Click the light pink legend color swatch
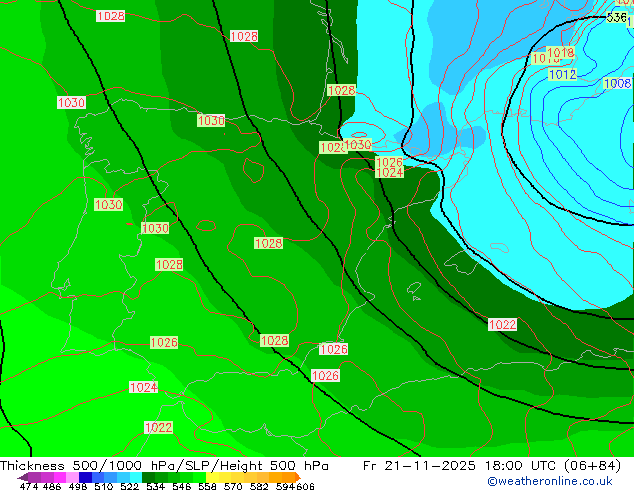 72,477
